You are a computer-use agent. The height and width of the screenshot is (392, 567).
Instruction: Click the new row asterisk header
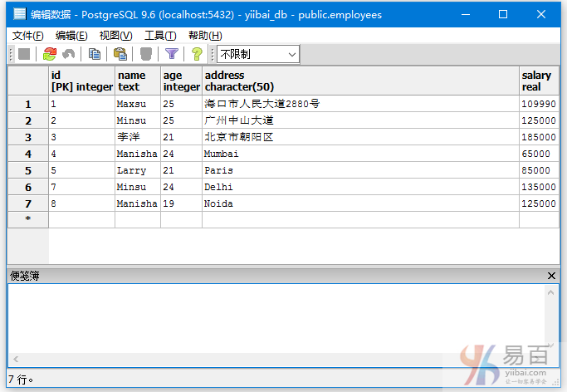(28, 220)
